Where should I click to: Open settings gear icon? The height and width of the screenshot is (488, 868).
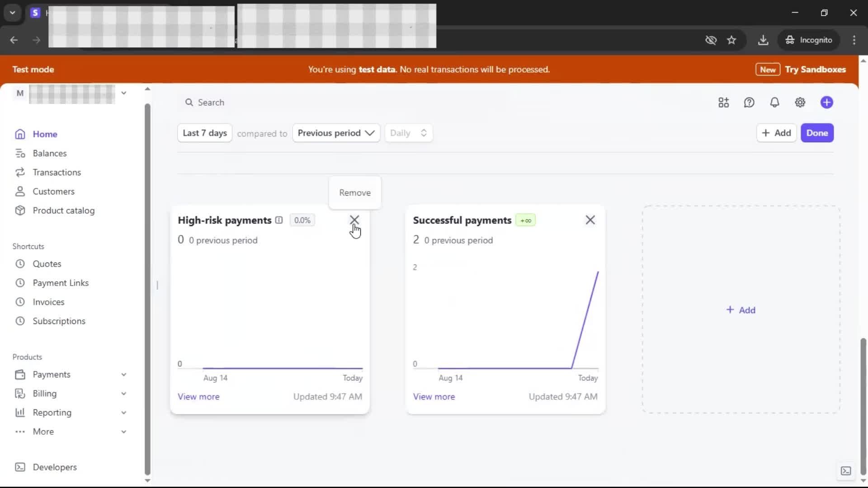(800, 103)
